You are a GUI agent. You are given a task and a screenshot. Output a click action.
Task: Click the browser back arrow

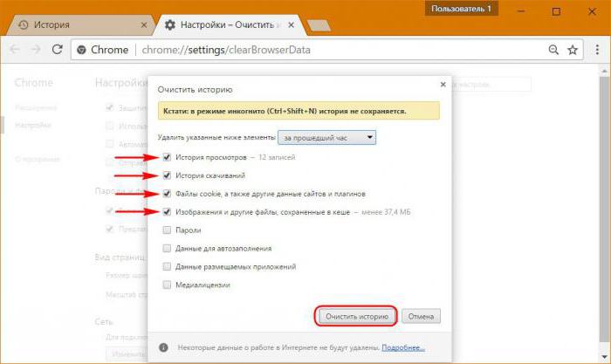(15, 50)
